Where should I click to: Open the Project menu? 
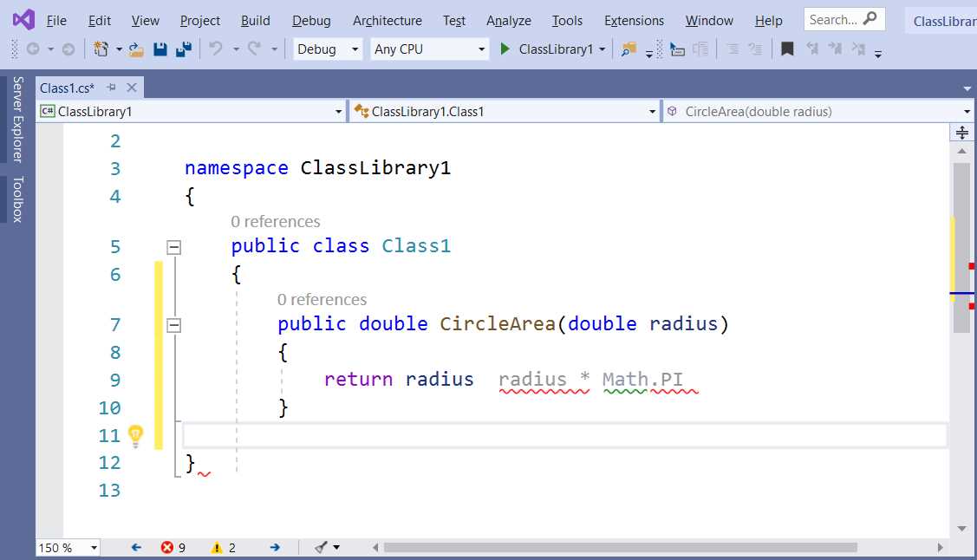[x=200, y=21]
